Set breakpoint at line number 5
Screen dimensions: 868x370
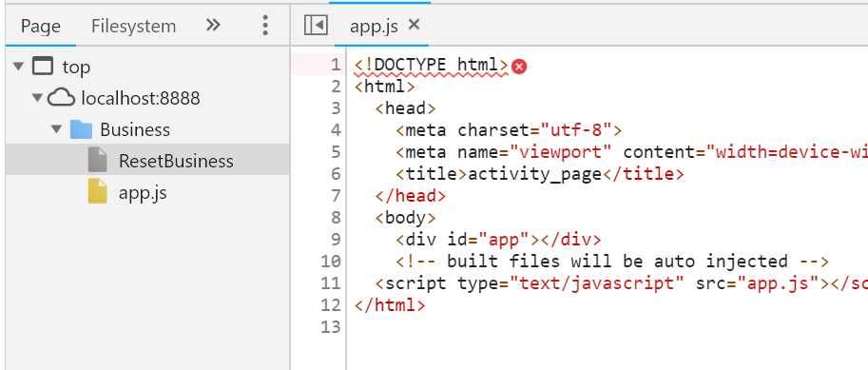pos(336,152)
